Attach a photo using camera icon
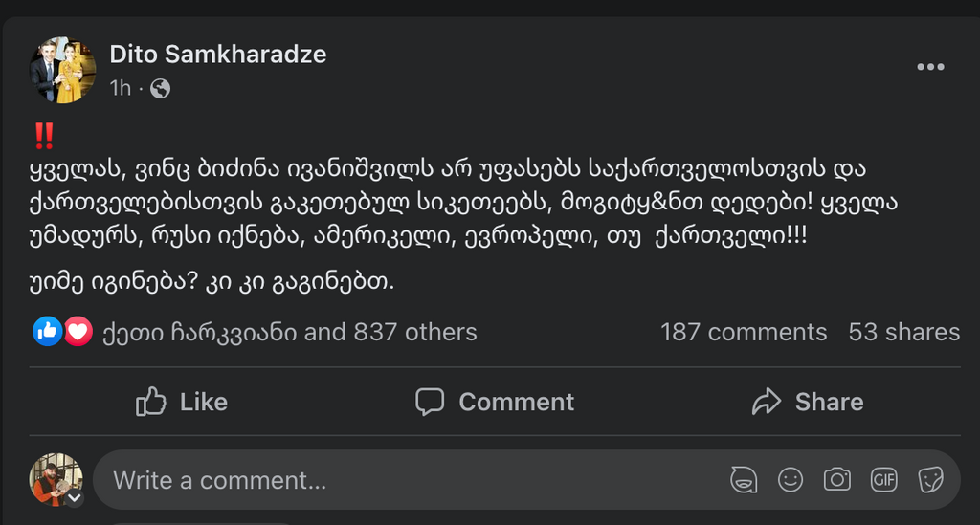Screen dimensions: 980x525 point(836,479)
